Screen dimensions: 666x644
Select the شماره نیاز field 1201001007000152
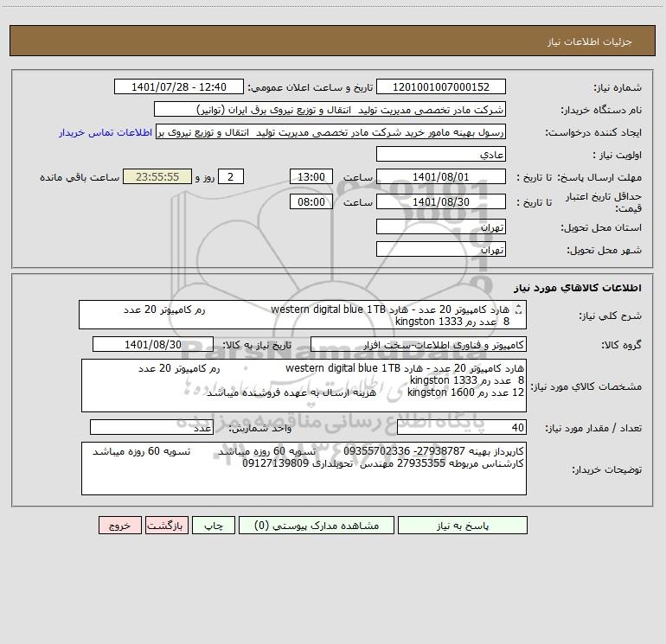pos(441,86)
